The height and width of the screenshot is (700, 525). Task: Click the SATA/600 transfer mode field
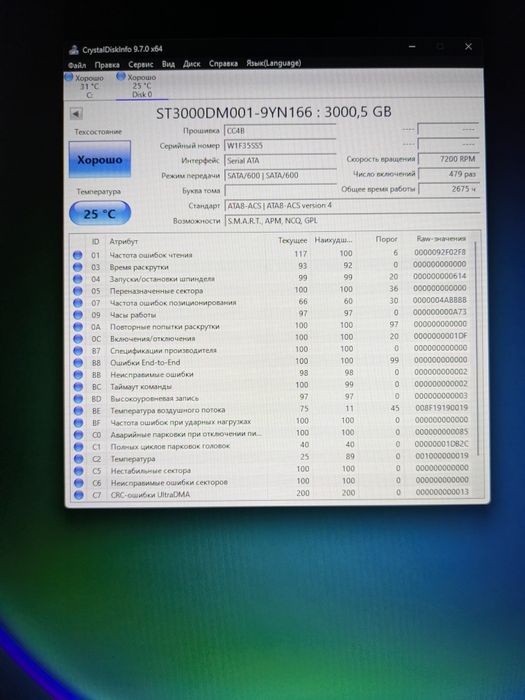tap(280, 175)
